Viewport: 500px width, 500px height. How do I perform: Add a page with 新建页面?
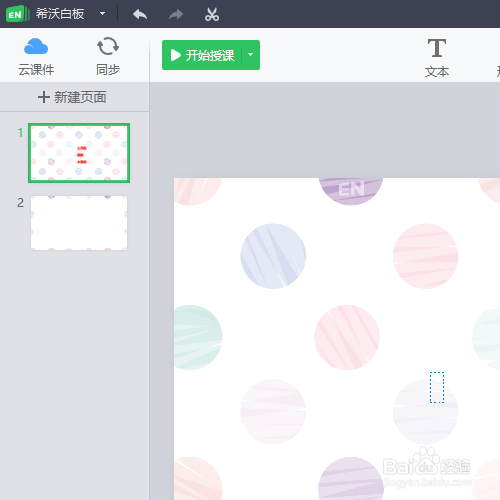[x=72, y=97]
